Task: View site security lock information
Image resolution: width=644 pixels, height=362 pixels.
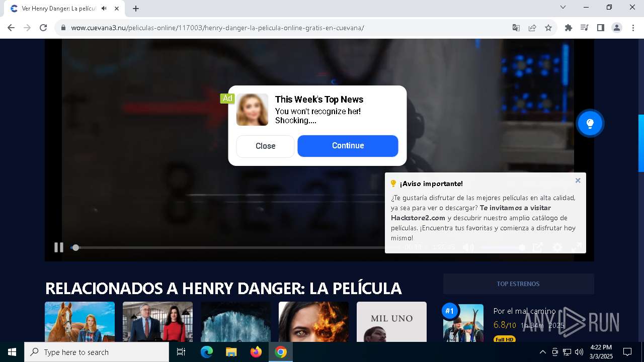Action: [x=63, y=28]
